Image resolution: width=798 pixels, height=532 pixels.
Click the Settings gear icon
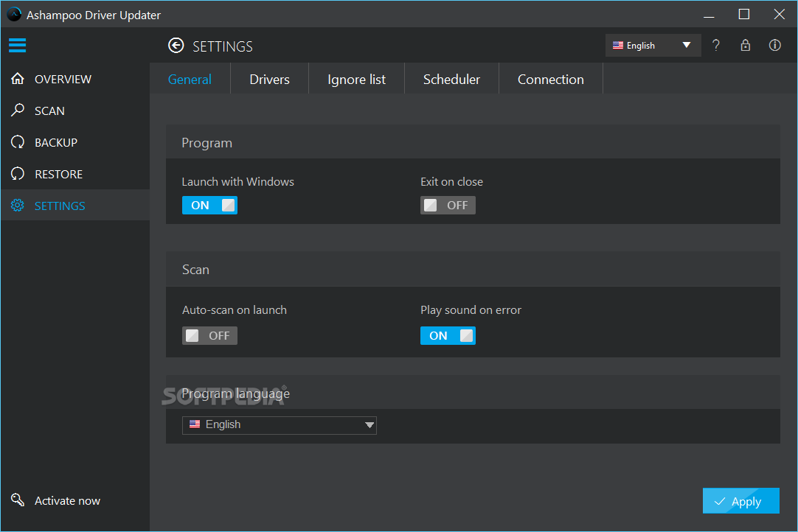tap(18, 206)
